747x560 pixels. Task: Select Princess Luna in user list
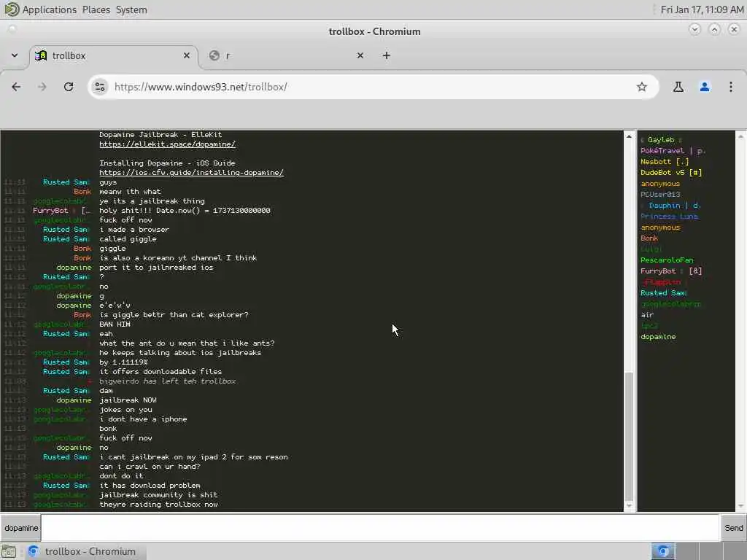click(x=670, y=216)
